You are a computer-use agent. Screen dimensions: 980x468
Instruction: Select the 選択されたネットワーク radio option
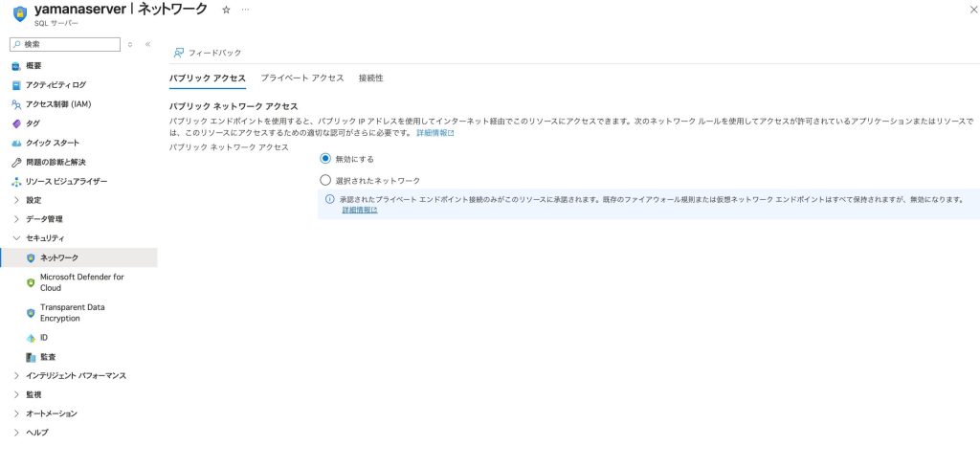click(325, 180)
